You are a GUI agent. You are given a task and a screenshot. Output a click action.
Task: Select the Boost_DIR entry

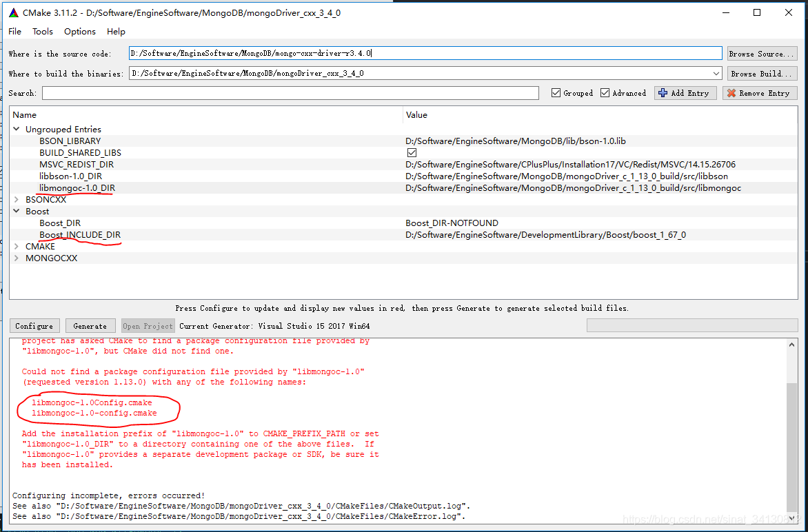tap(60, 223)
